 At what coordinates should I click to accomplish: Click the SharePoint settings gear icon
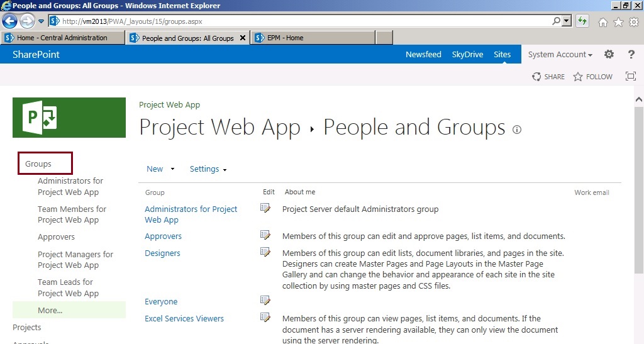[609, 55]
